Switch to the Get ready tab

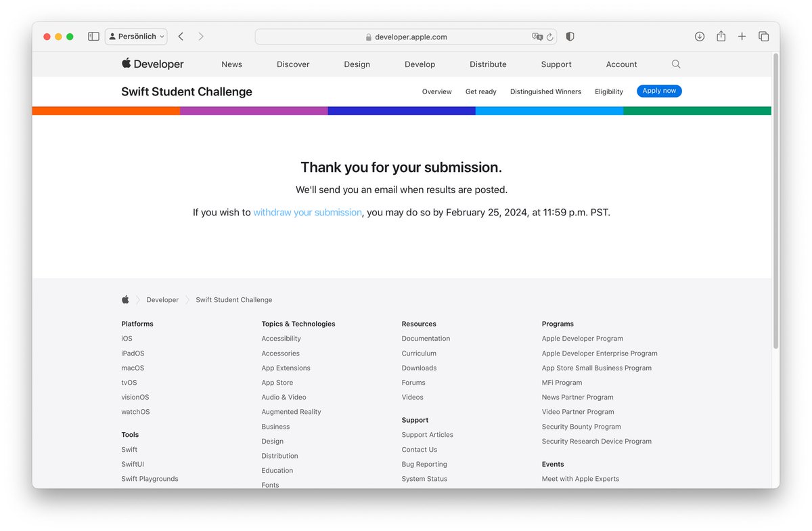coord(481,91)
